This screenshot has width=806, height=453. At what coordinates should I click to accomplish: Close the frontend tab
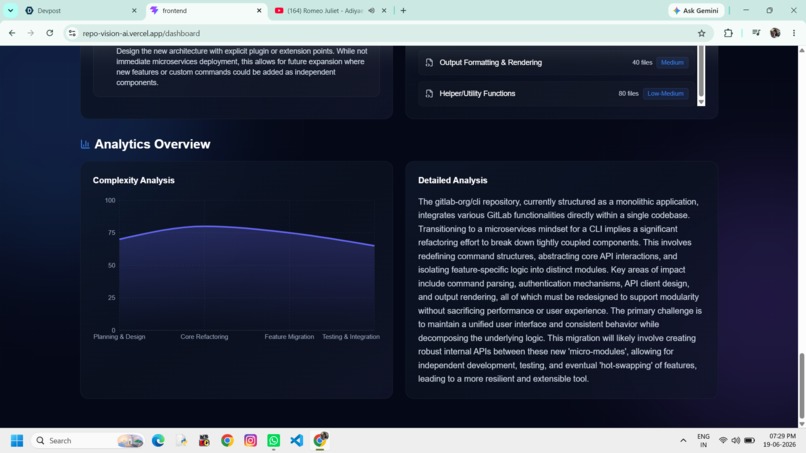coord(259,10)
